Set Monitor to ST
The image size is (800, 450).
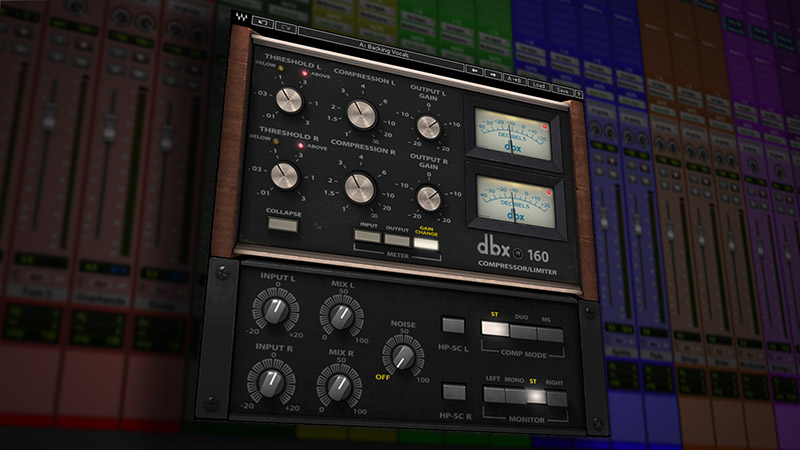pos(536,397)
